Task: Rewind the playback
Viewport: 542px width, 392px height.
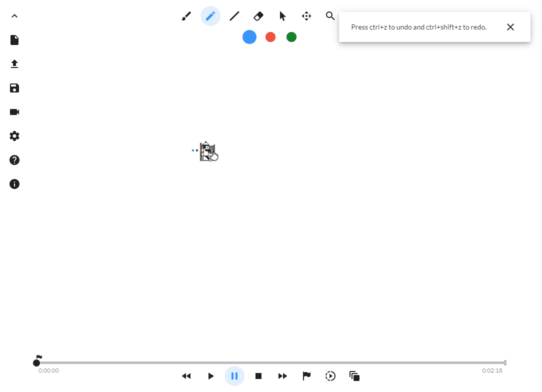Action: click(x=186, y=376)
